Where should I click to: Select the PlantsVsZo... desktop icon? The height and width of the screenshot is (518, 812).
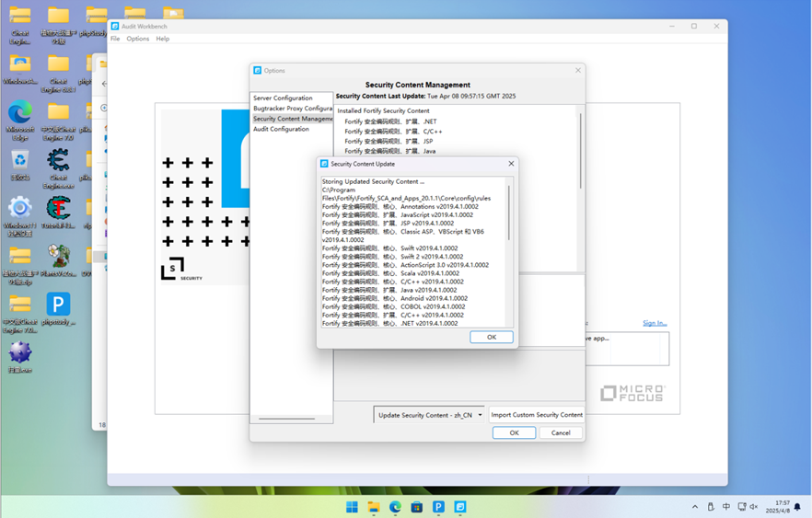click(59, 260)
